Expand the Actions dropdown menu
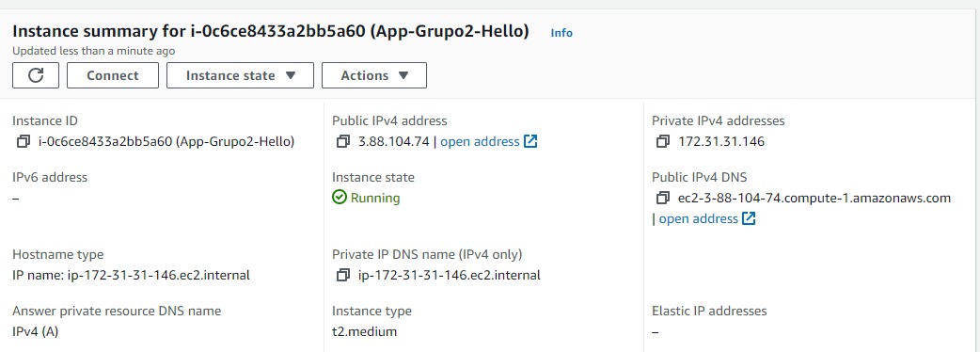980x352 pixels. 374,75
